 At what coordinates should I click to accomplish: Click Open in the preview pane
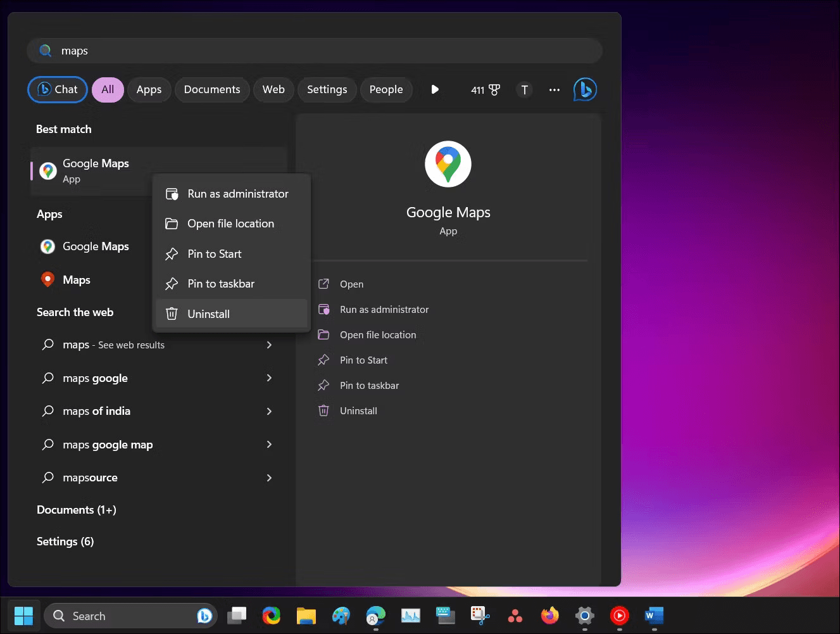351,284
